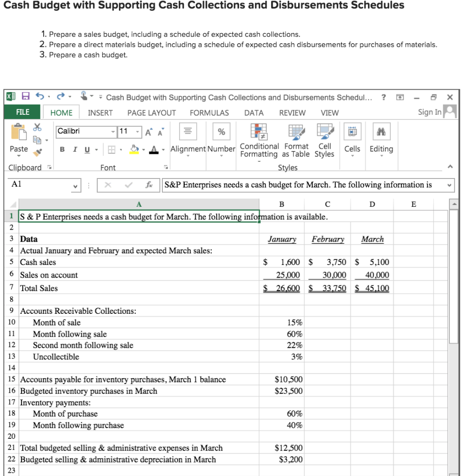Viewport: 461px width, 476px height.
Task: Open the Calibri font dropdown
Action: pyautogui.click(x=113, y=132)
